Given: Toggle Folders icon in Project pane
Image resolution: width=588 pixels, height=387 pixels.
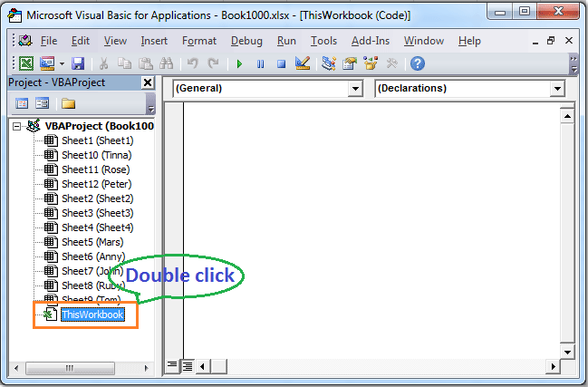Looking at the screenshot, I should click(68, 103).
